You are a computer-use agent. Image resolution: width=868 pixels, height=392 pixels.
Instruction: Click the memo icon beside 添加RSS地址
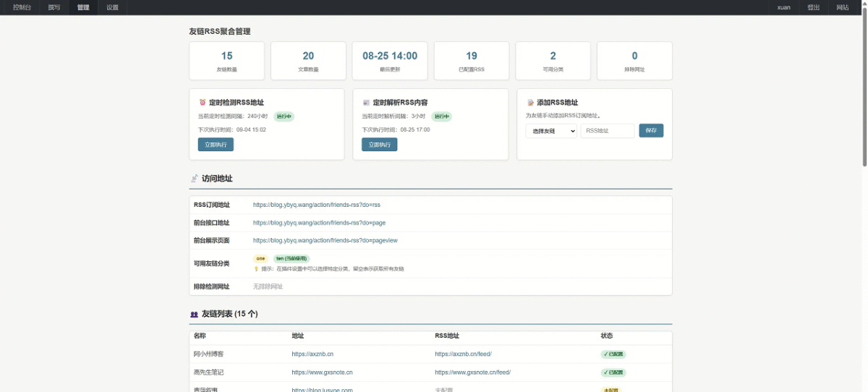click(x=530, y=103)
